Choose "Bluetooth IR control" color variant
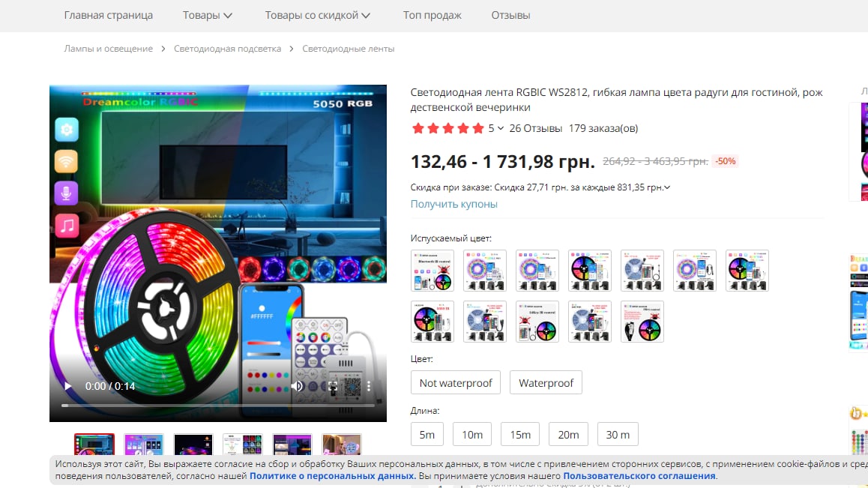Screen dimensions: 868x488 (433, 271)
